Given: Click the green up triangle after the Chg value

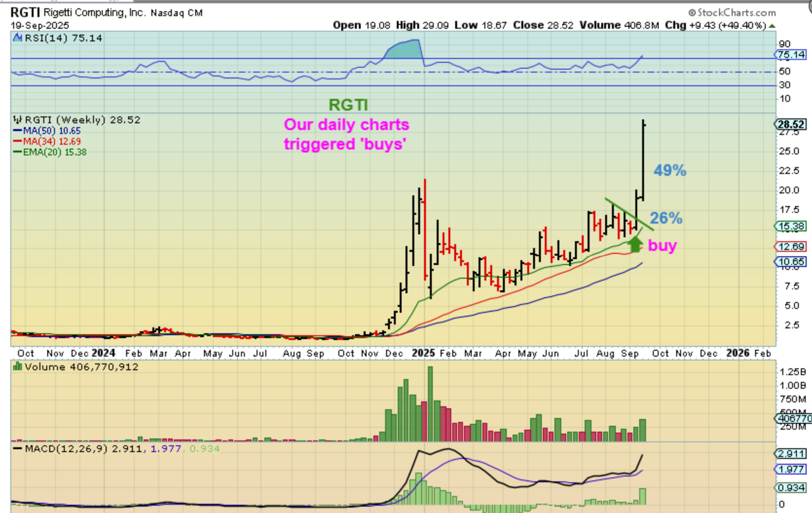Looking at the screenshot, I should (773, 26).
